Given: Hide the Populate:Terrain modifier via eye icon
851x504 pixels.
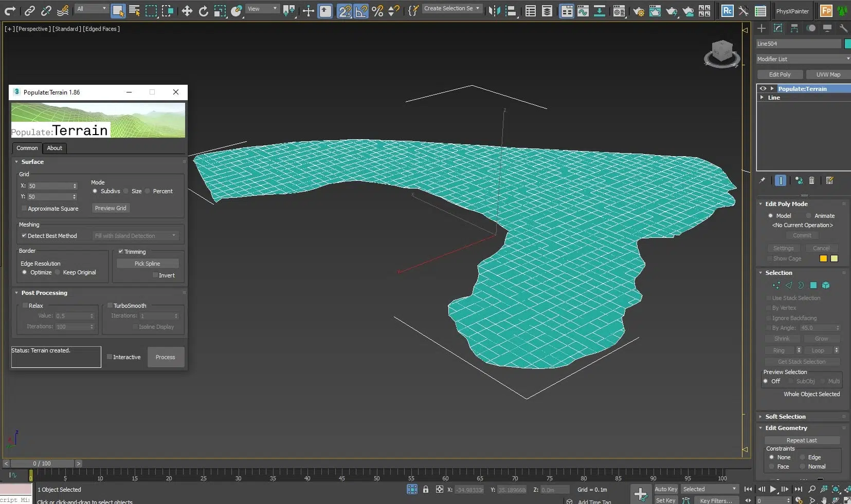Looking at the screenshot, I should tap(763, 88).
